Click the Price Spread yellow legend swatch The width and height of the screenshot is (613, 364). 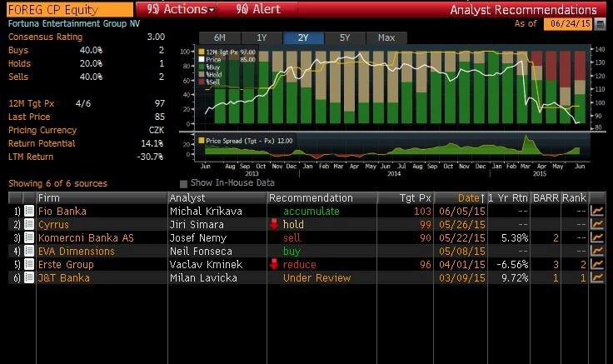pyautogui.click(x=202, y=141)
